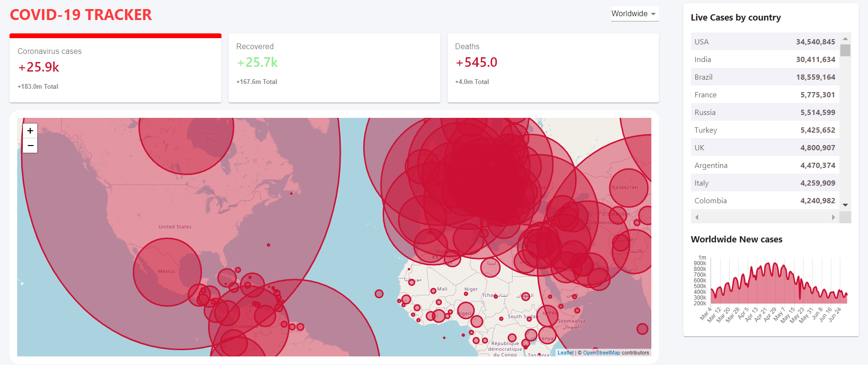The image size is (868, 365).
Task: Select the Deaths card
Action: (553, 68)
